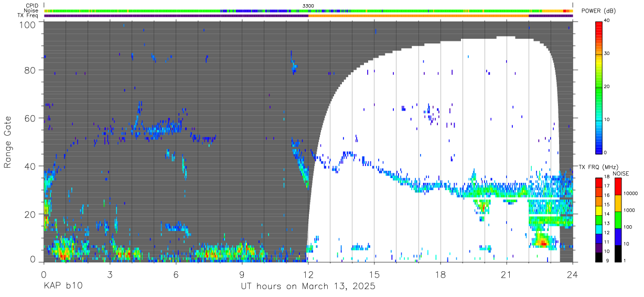Click the 20 tick on Range Gate axis
644x297 pixels.
29,214
